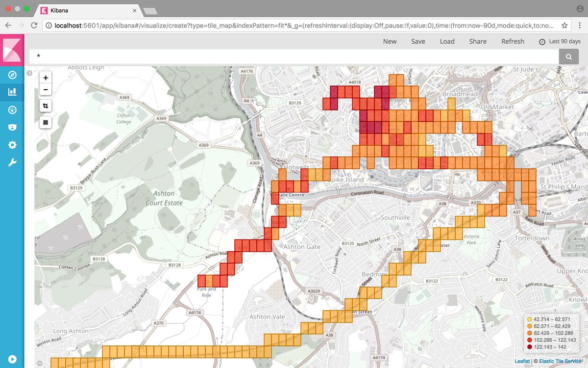Image resolution: width=588 pixels, height=368 pixels.
Task: Click the 62.571 – 82.429 legend swatch
Action: (530, 326)
